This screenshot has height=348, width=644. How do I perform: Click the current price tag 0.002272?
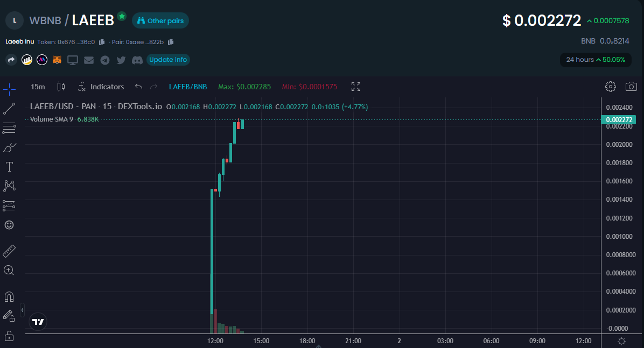tap(619, 120)
